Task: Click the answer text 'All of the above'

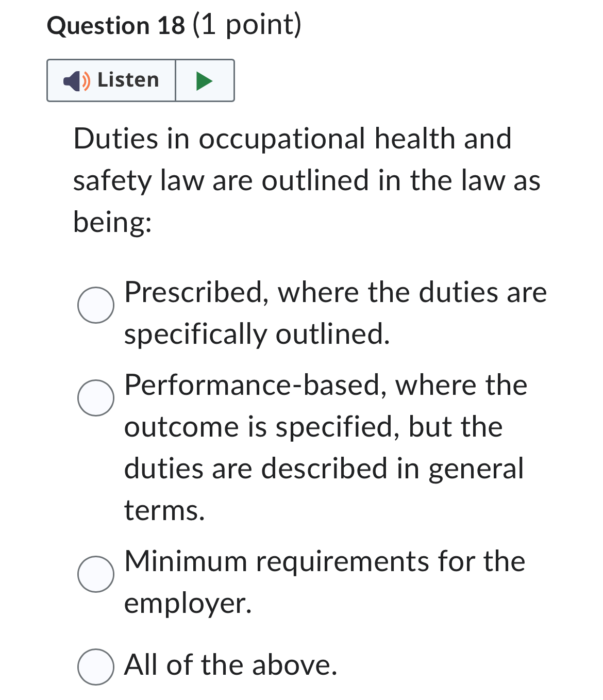Action: 230,666
